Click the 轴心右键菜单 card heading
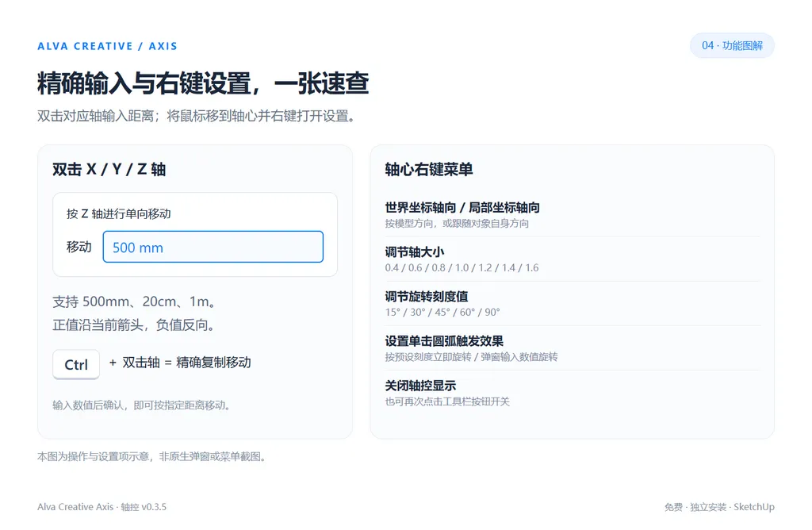Image resolution: width=812 pixels, height=530 pixels. coord(429,170)
